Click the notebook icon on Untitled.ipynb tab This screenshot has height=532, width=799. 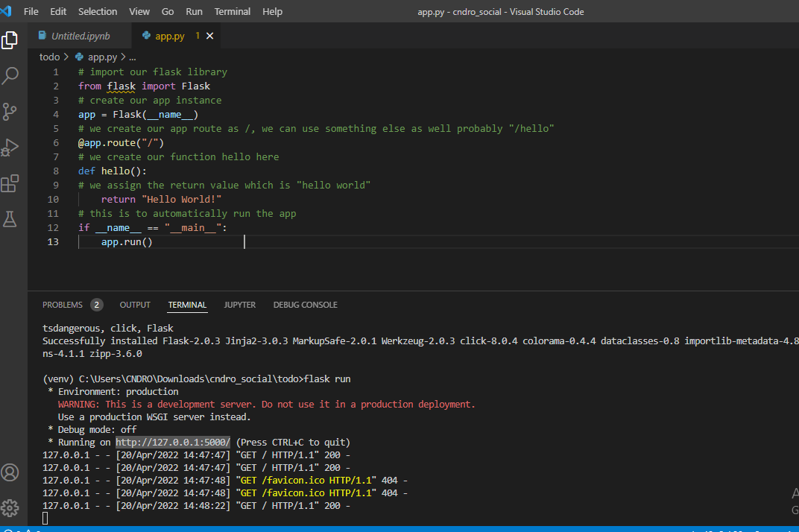click(42, 35)
